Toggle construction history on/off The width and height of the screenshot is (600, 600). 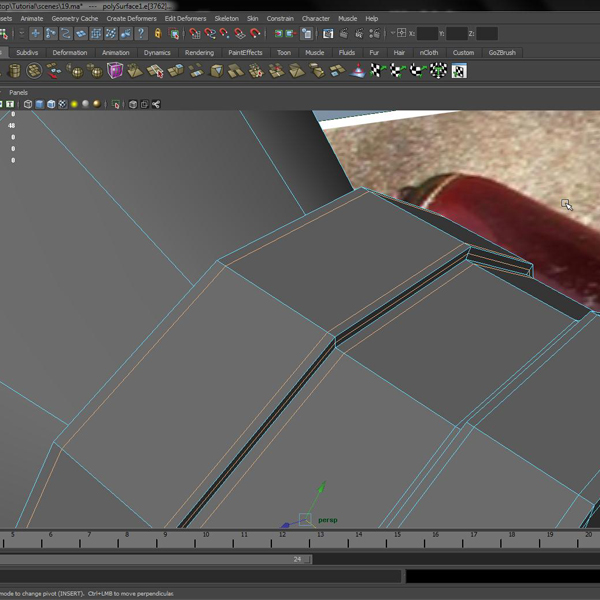tap(307, 34)
